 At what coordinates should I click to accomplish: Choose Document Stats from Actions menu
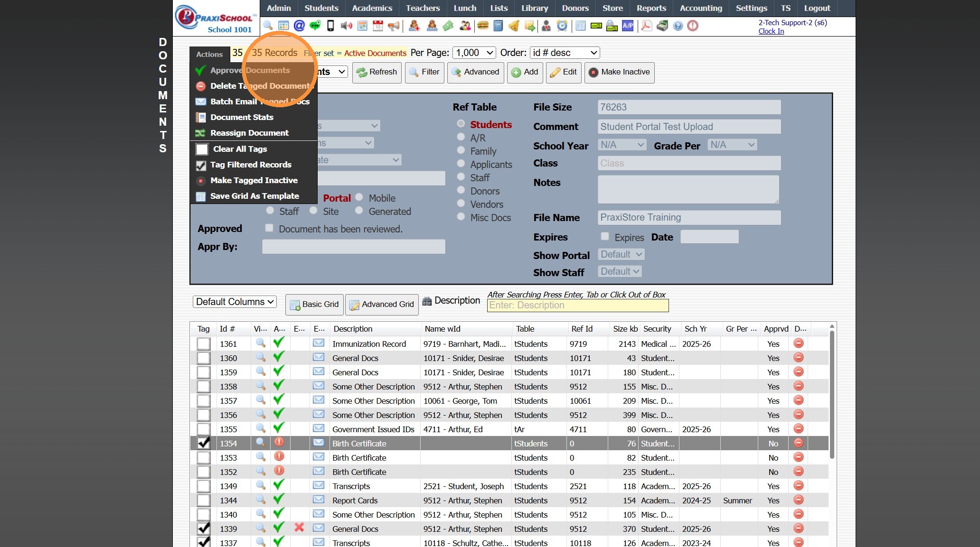click(242, 117)
